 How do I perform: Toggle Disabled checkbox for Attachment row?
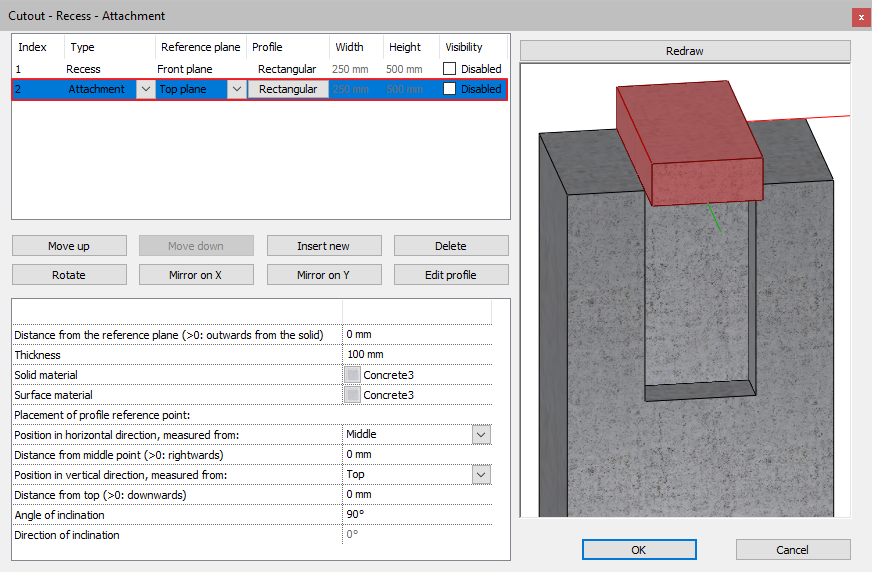[450, 89]
